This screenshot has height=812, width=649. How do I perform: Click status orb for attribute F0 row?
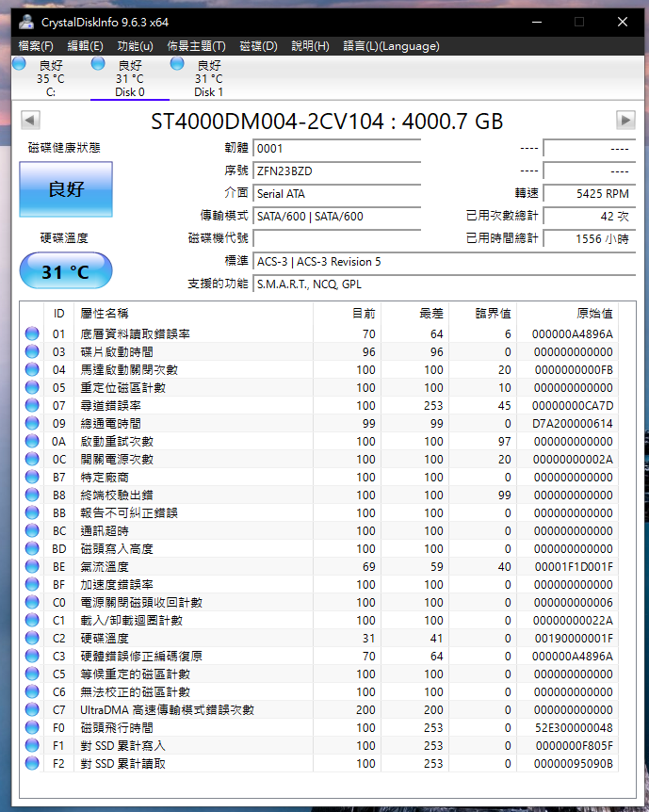coord(32,727)
